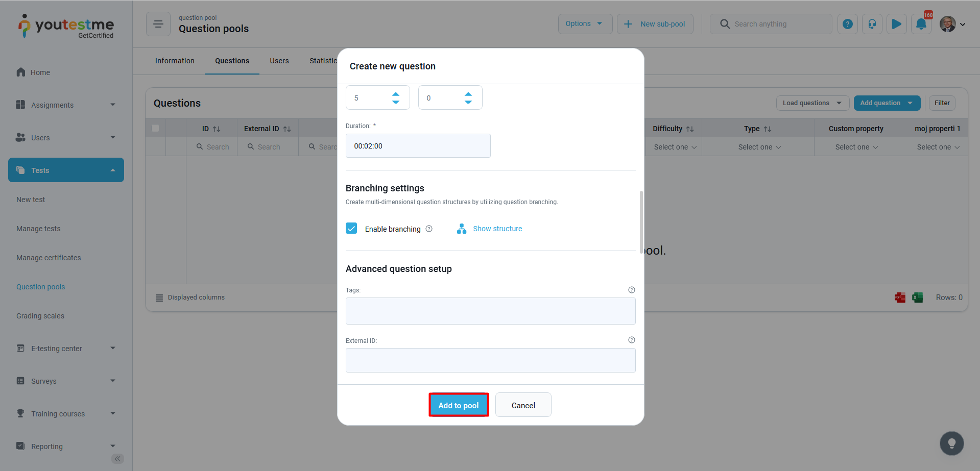Increase the points value of 5
The height and width of the screenshot is (471, 980).
pyautogui.click(x=396, y=94)
